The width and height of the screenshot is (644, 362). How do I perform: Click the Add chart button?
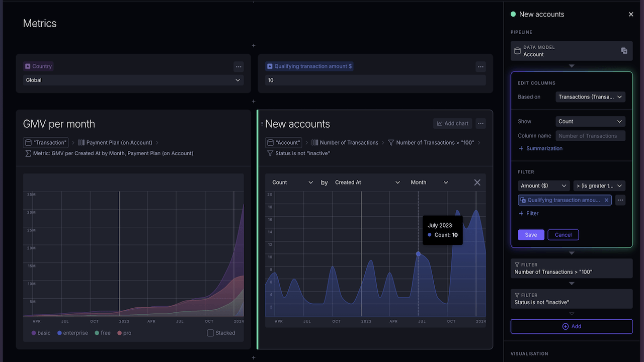pos(452,124)
